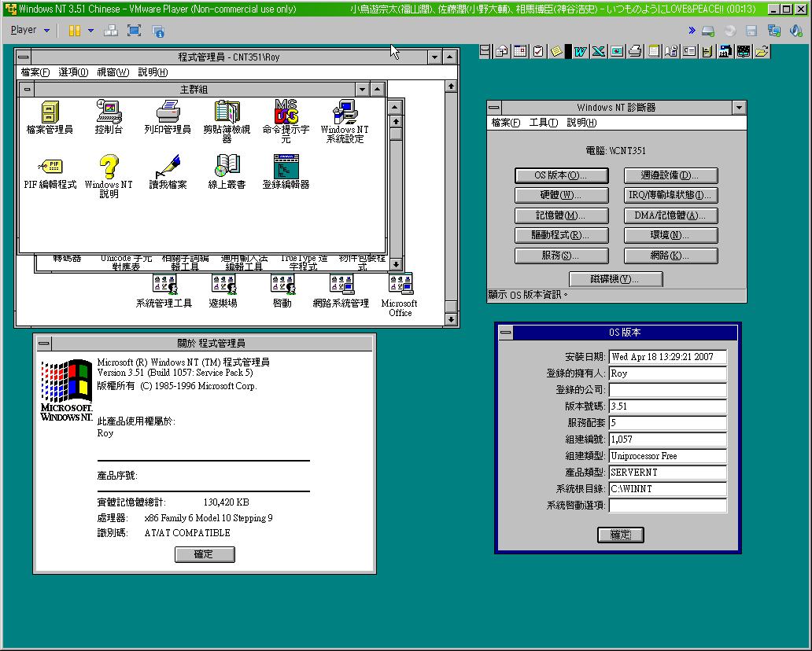
Task: Click the 網路(K)... button
Action: [670, 255]
